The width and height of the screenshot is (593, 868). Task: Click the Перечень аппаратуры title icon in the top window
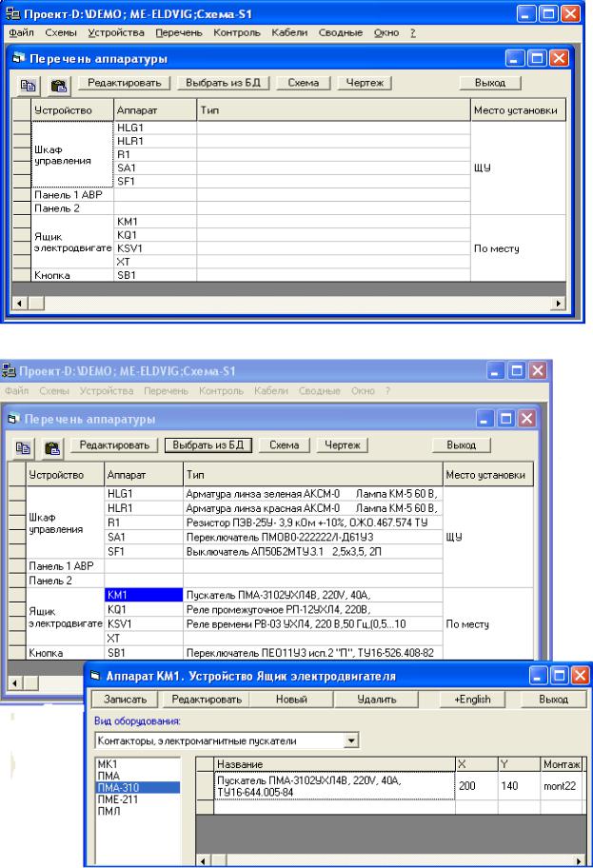click(x=19, y=57)
